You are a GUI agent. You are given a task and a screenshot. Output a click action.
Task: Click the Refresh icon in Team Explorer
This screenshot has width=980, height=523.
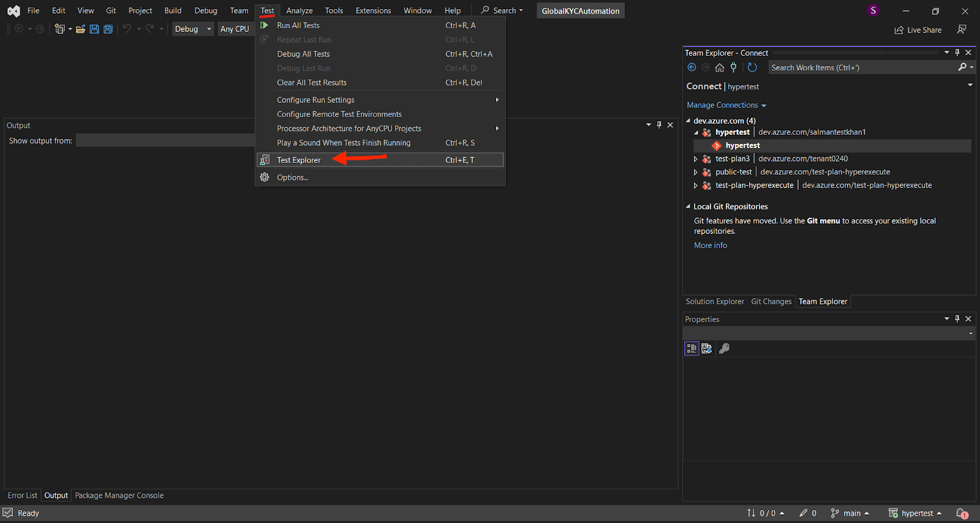(752, 67)
